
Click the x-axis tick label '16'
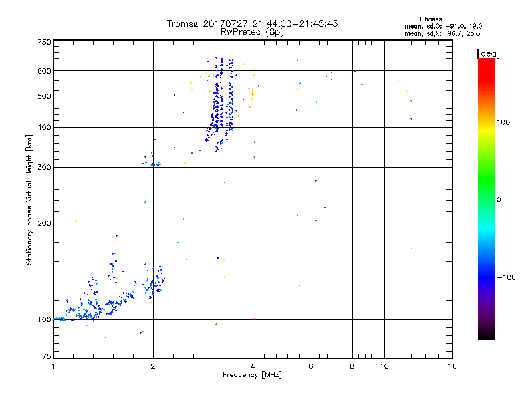point(452,366)
